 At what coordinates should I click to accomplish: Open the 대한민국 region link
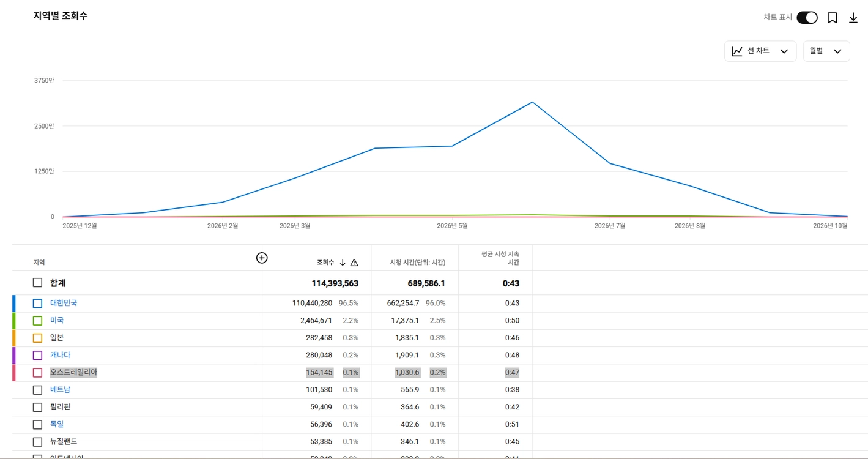pyautogui.click(x=64, y=303)
